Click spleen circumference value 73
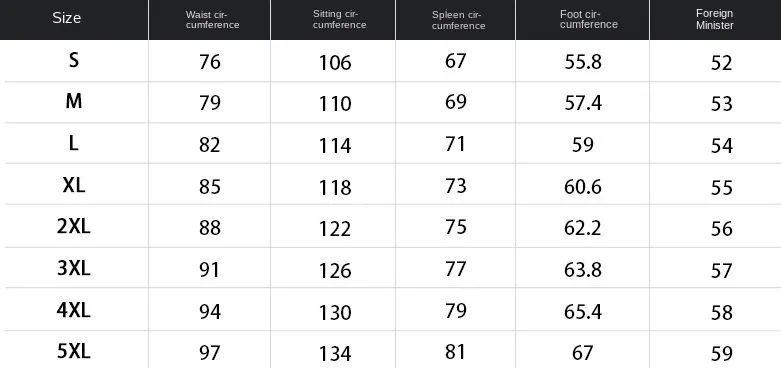The height and width of the screenshot is (368, 781). tap(456, 186)
